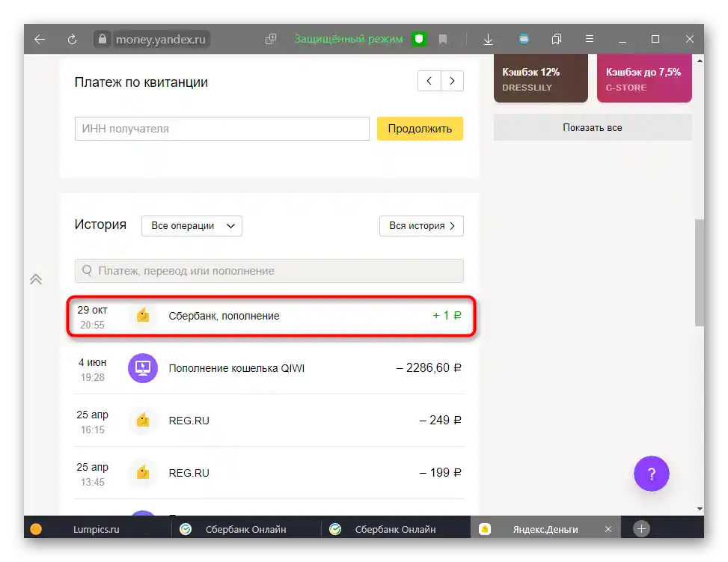
Task: Click wallet icon of 249 ₽ row
Action: 143,421
